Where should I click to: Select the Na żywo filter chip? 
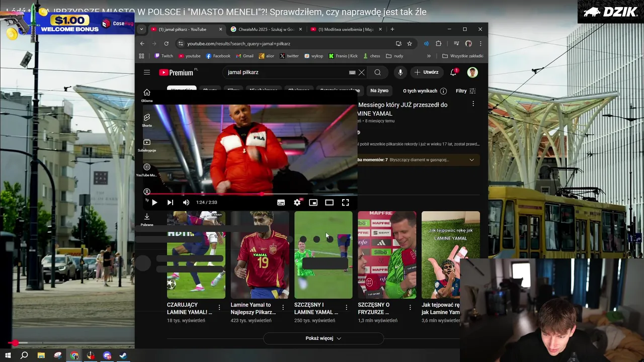(x=379, y=91)
